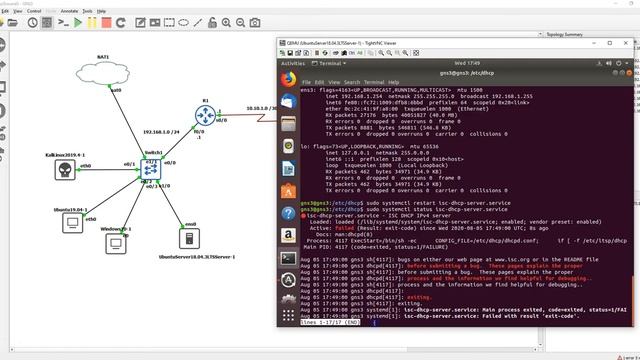Select the draw rectangle tool
Image resolution: width=640 pixels, height=360 pixels.
pos(169,22)
